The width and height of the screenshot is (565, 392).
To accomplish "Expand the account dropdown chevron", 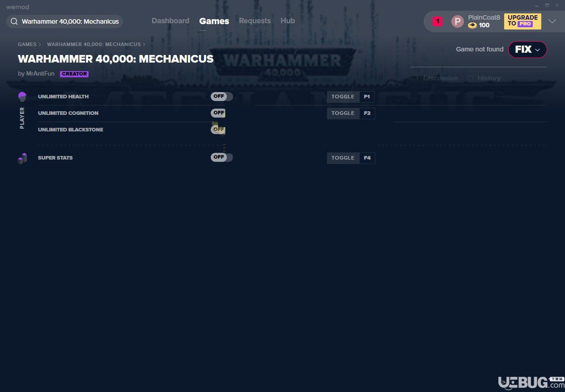I will point(552,21).
